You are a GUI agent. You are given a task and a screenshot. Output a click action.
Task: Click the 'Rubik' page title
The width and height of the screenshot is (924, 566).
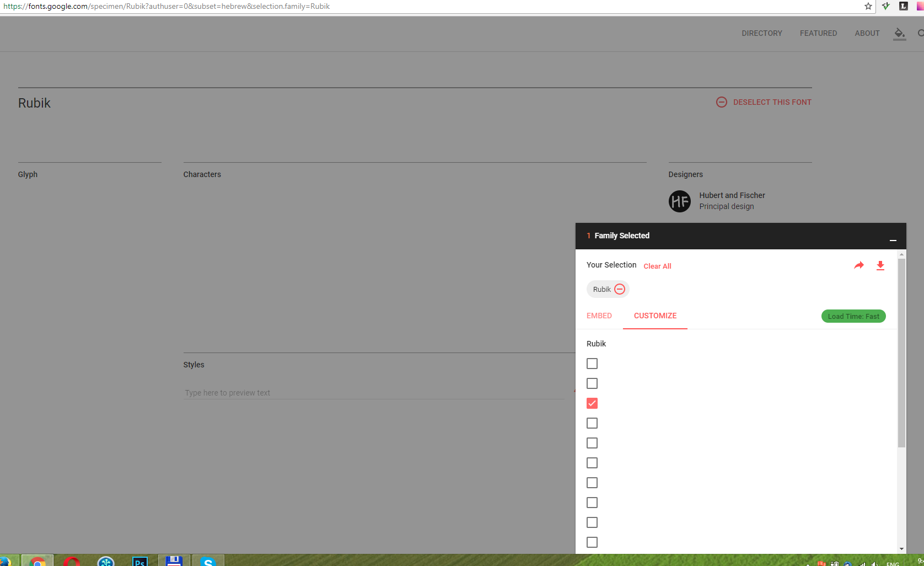(x=34, y=103)
